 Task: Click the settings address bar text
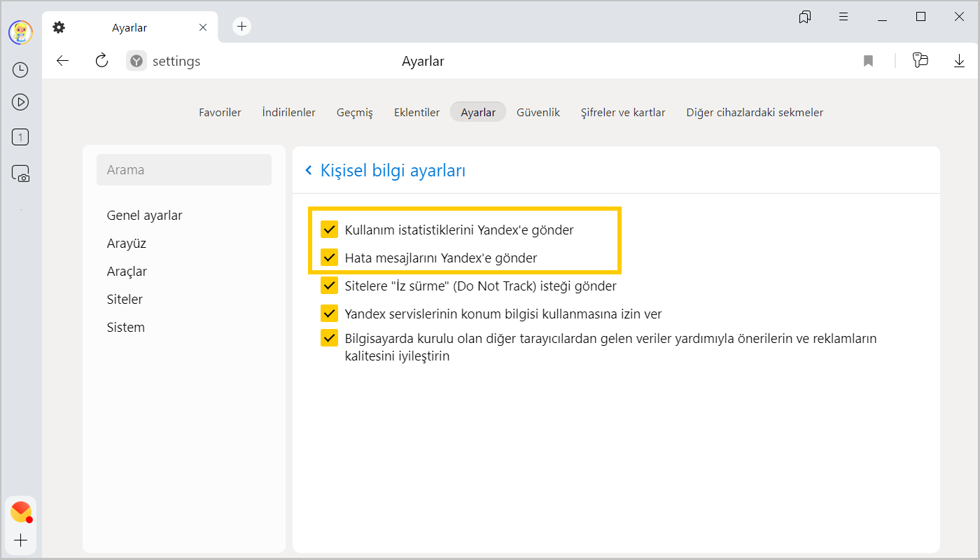point(176,62)
